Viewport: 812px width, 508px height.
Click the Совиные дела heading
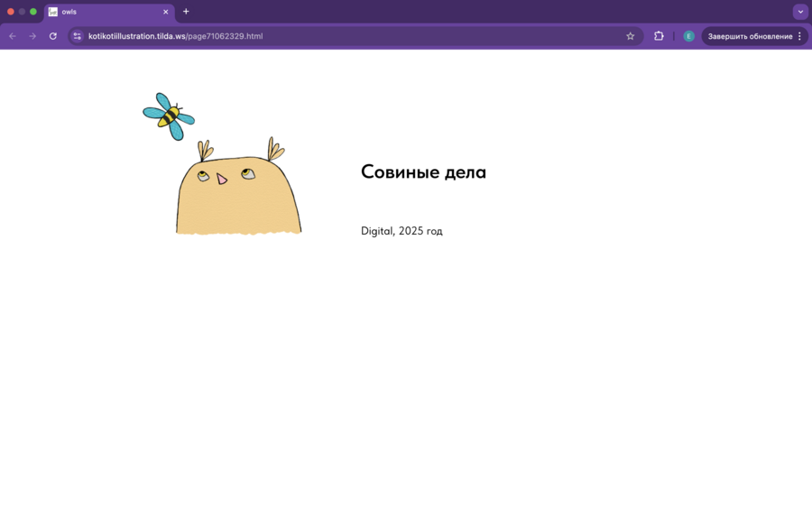point(424,172)
